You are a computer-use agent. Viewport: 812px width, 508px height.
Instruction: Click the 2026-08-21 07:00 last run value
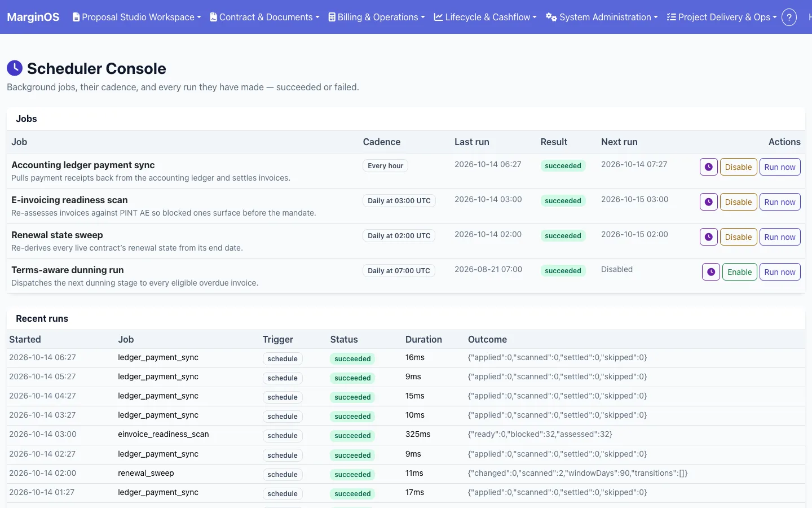tap(488, 269)
